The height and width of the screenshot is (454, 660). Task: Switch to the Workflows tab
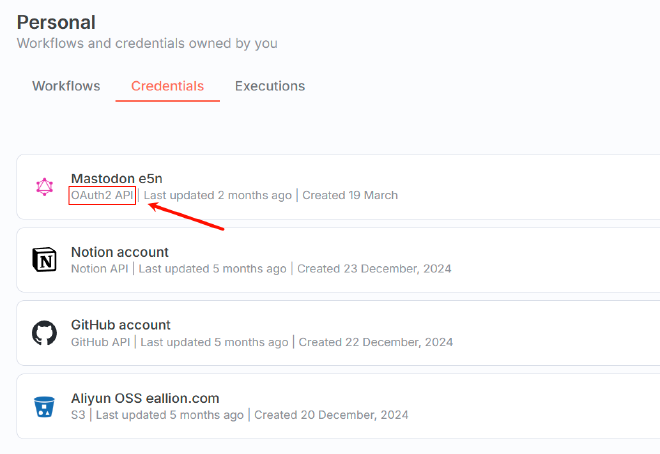[x=66, y=86]
